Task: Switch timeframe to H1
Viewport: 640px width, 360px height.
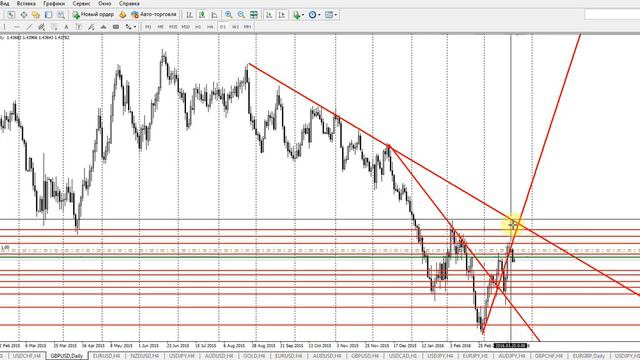Action: (x=198, y=27)
